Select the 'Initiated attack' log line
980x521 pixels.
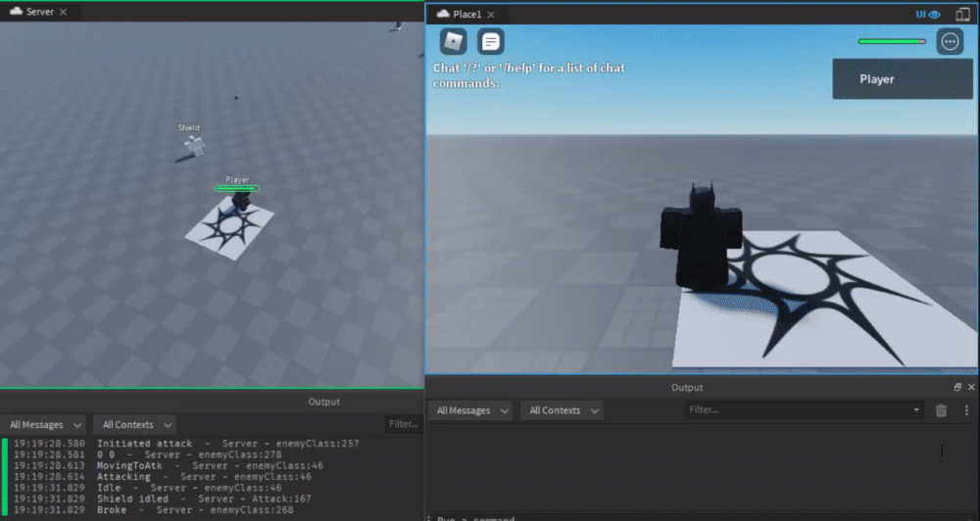point(186,444)
